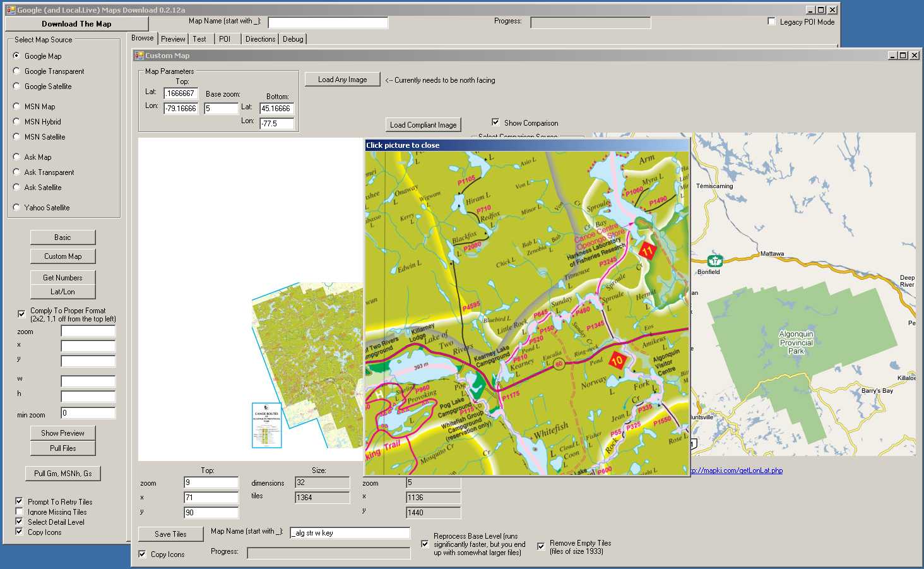Open the mapki.com getLonLat link
Viewport: 924px width, 569px height.
tap(736, 470)
